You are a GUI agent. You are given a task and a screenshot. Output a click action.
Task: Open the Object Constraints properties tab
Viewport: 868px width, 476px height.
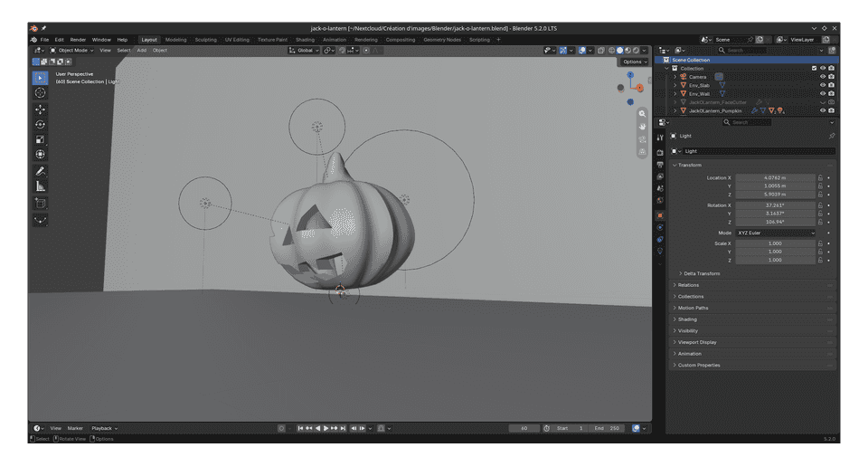[660, 240]
